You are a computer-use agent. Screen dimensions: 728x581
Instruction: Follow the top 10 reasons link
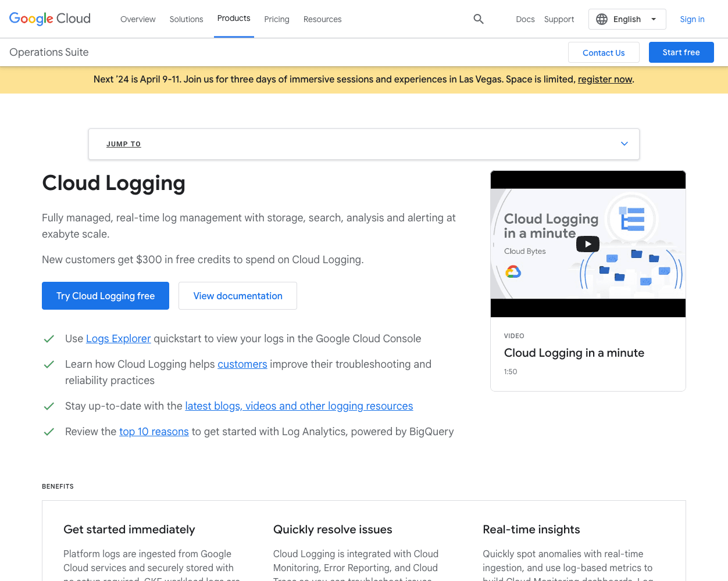pyautogui.click(x=154, y=432)
